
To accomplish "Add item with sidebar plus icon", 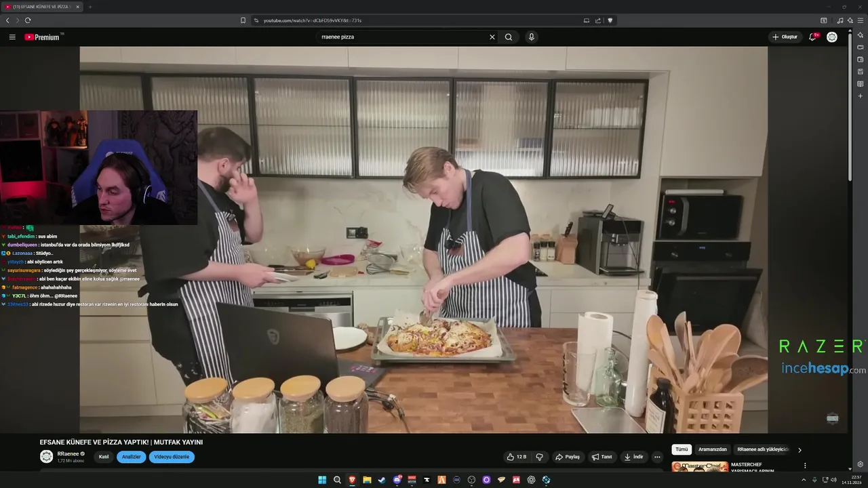I will coord(861,96).
